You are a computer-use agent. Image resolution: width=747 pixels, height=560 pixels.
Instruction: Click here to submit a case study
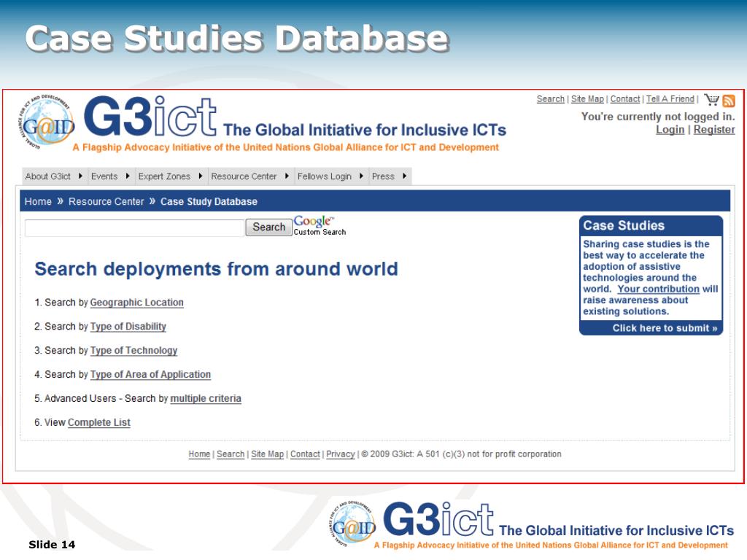[x=665, y=328]
